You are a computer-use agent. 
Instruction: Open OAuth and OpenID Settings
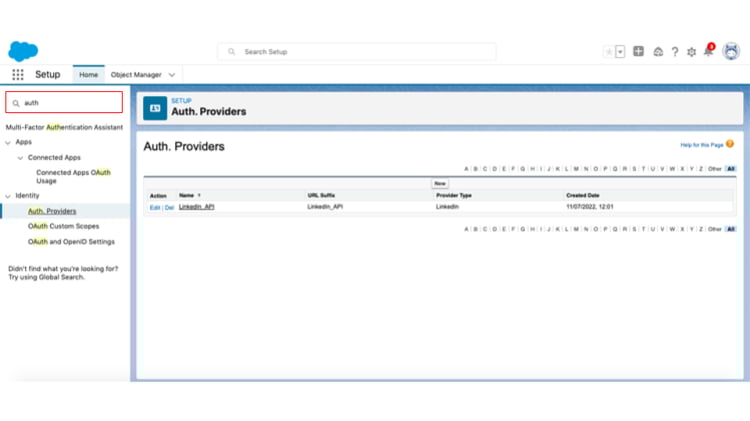pos(71,242)
